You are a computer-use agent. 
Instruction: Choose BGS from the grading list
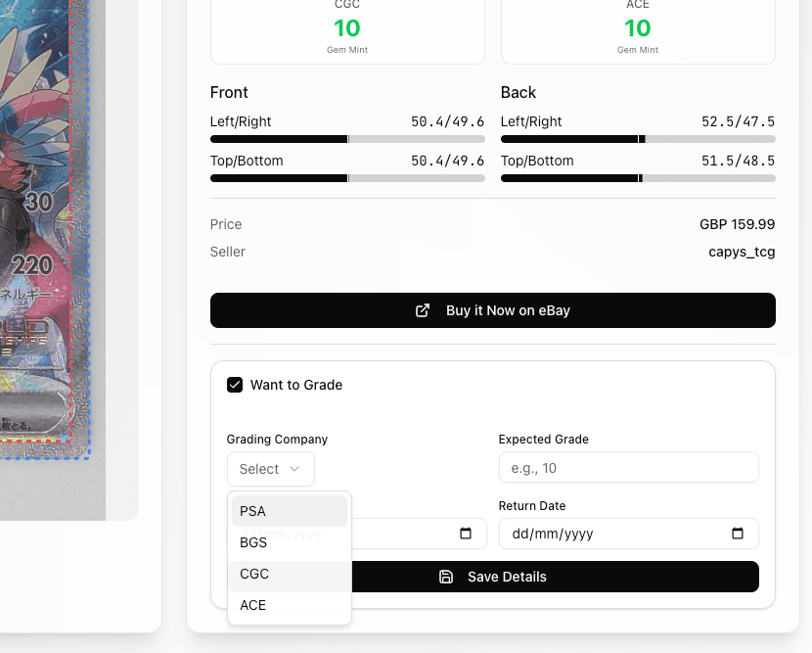290,542
